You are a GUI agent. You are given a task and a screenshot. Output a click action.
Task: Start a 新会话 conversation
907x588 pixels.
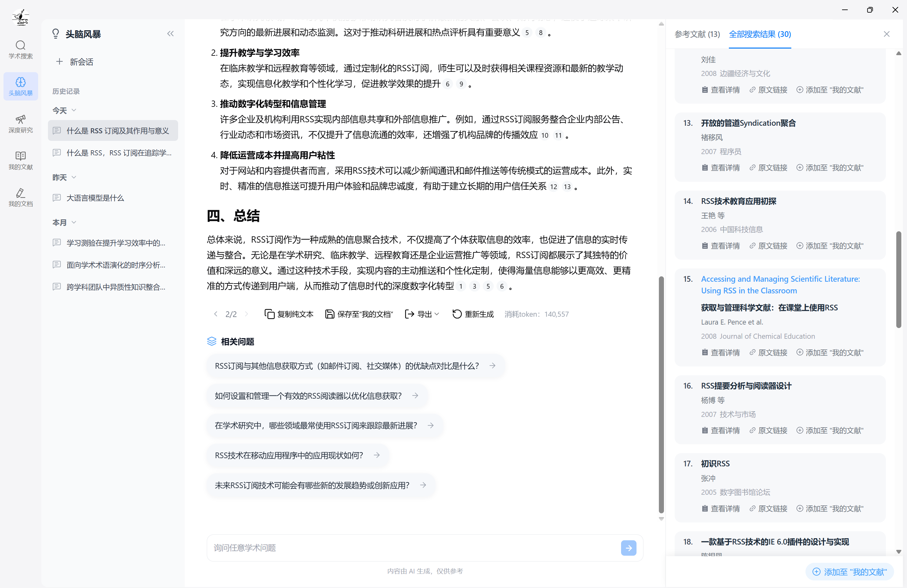(75, 62)
